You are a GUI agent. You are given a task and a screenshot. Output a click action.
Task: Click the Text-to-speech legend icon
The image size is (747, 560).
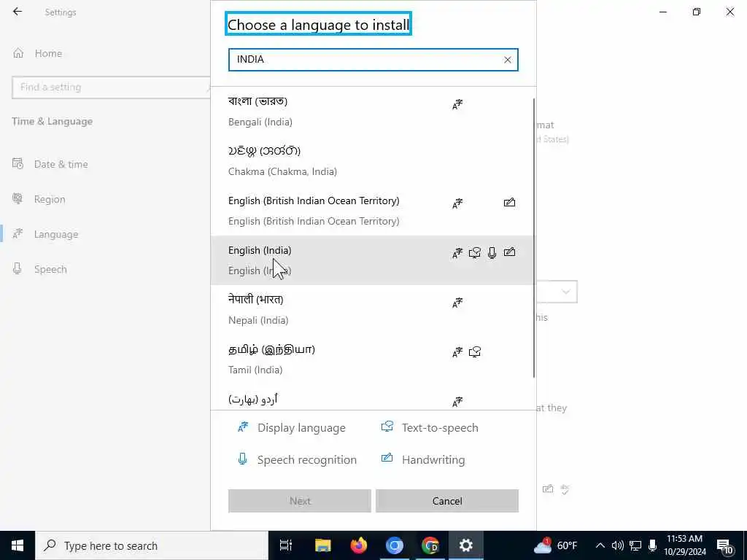click(x=387, y=427)
